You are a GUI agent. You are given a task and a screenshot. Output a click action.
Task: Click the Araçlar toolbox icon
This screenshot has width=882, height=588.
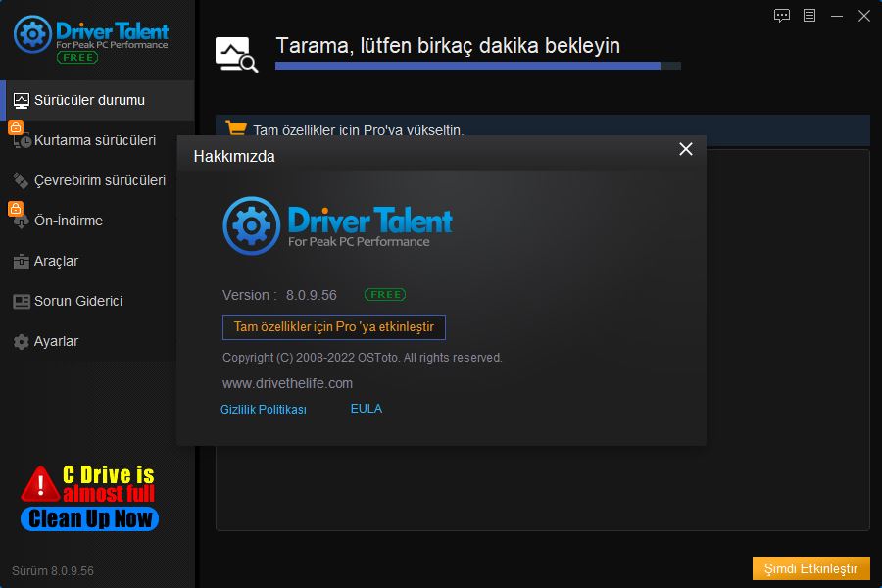point(21,261)
